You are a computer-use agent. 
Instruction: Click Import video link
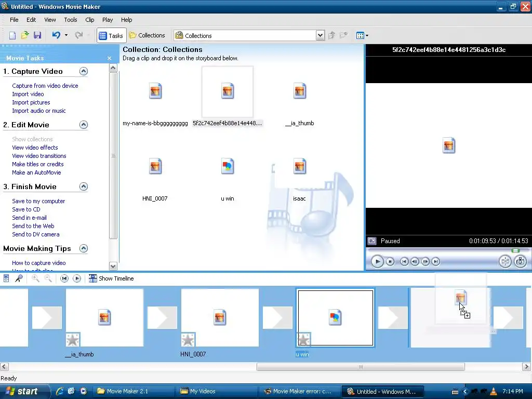coord(28,94)
